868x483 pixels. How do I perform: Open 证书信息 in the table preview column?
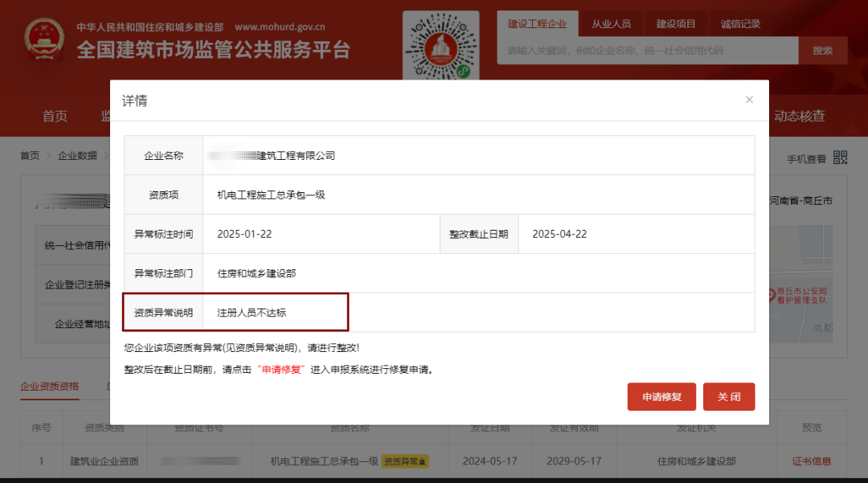coord(811,461)
